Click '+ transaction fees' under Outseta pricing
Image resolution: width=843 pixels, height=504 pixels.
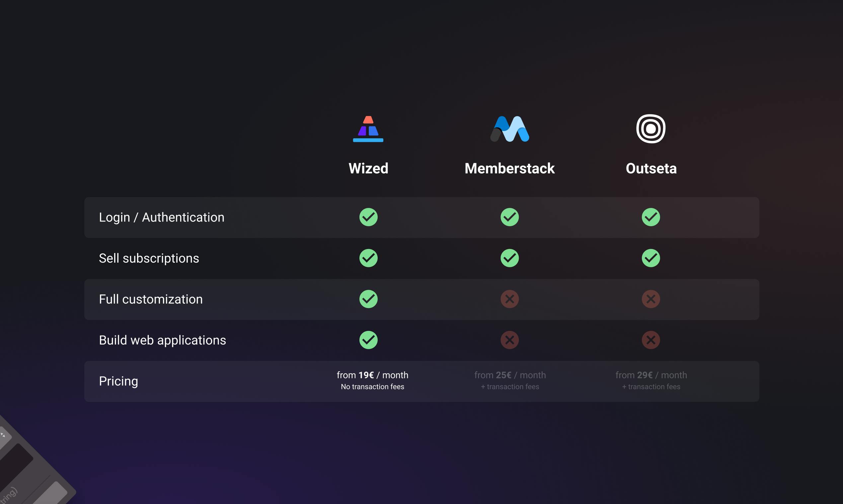click(x=651, y=387)
